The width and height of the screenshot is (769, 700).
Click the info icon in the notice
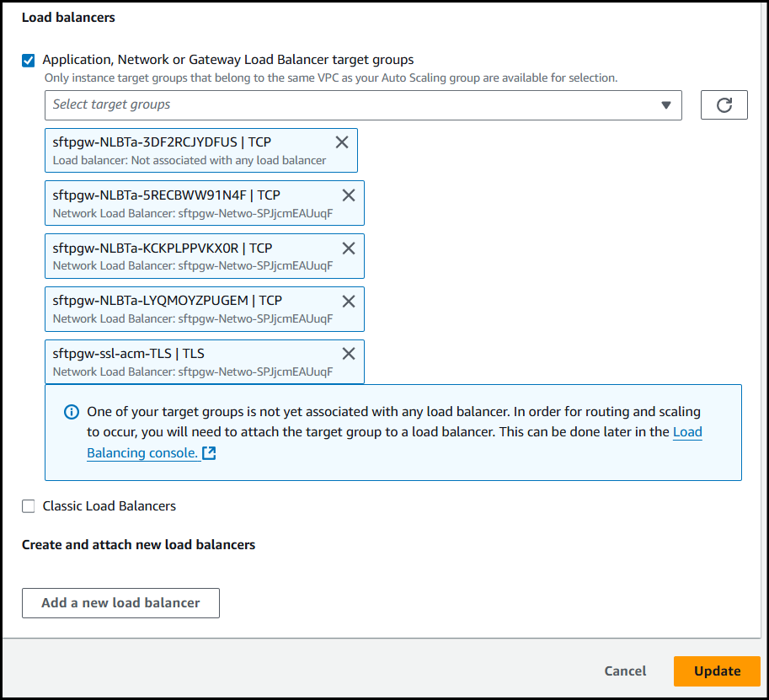pyautogui.click(x=72, y=413)
